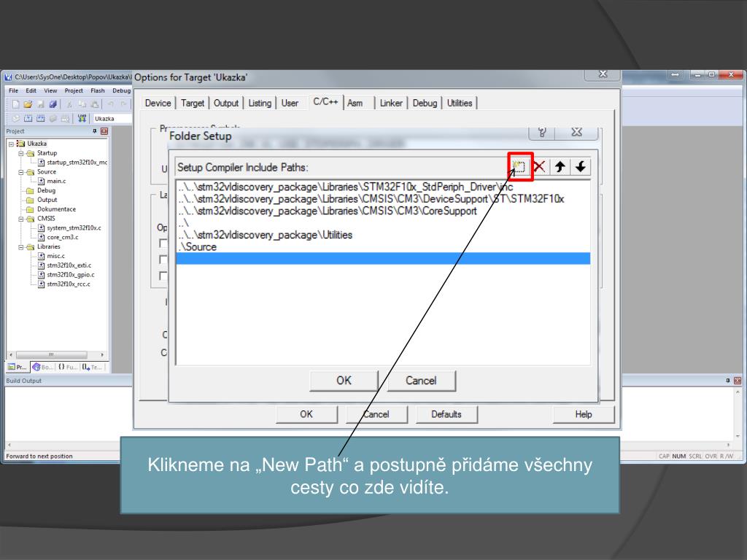
Task: Click the Move Down arrow icon
Action: tap(581, 167)
